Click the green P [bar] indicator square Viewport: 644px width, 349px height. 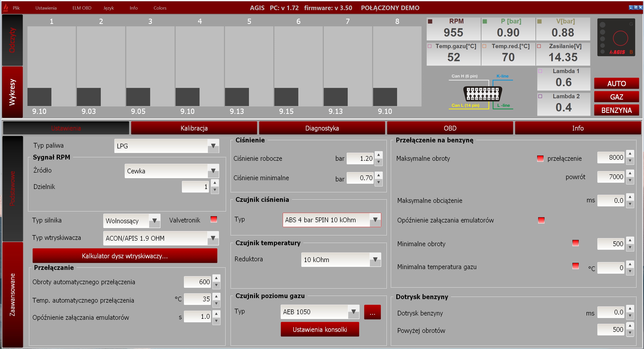[x=485, y=21]
